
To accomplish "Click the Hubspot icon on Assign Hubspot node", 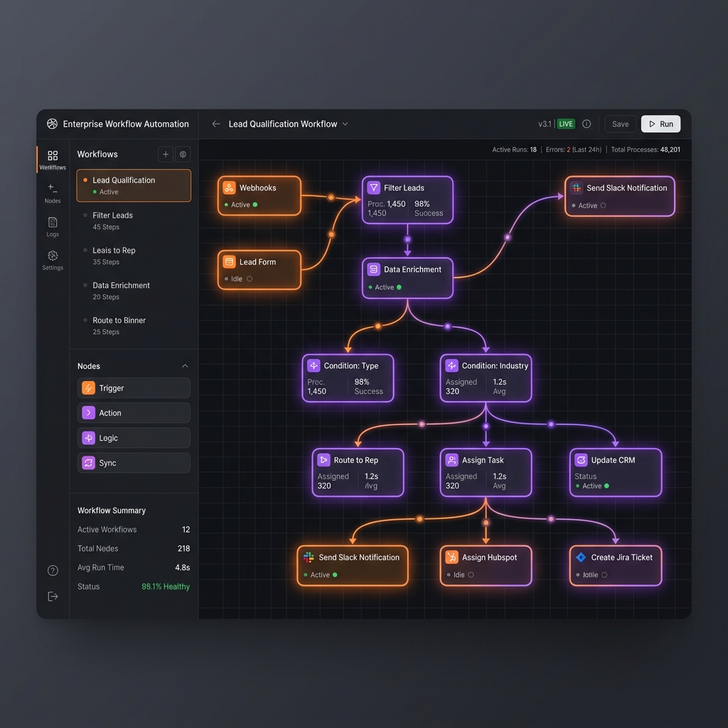I will click(451, 557).
